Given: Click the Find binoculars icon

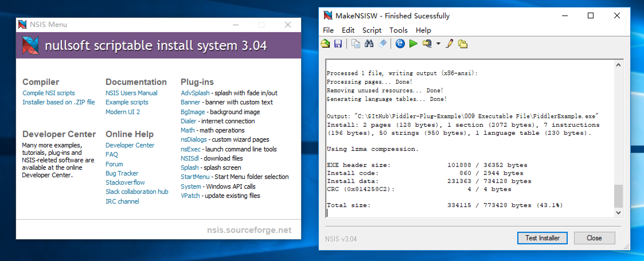Looking at the screenshot, I should click(369, 44).
